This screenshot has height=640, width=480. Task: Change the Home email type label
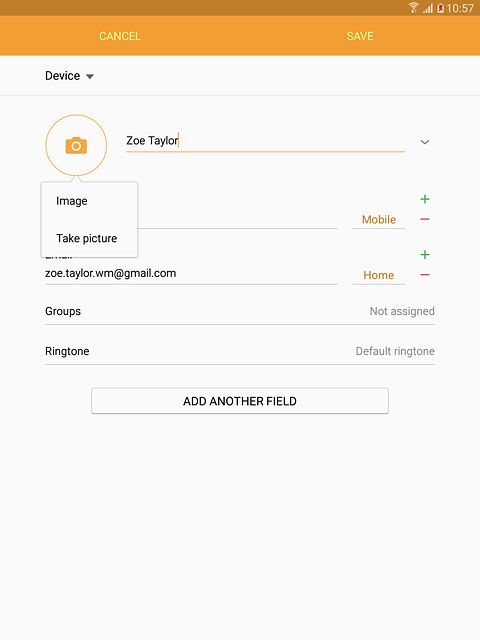379,275
